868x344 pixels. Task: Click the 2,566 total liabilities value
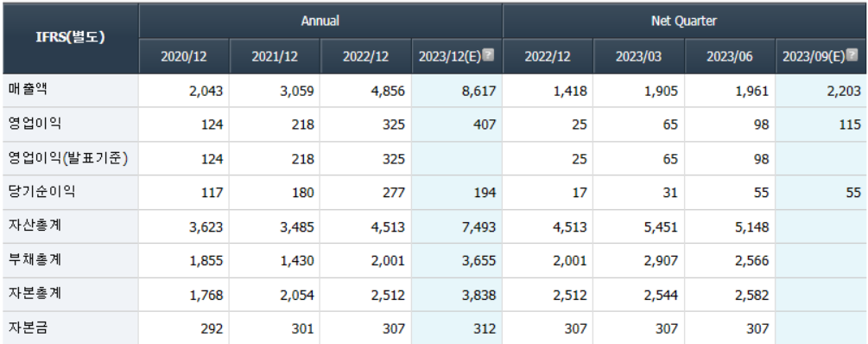751,262
